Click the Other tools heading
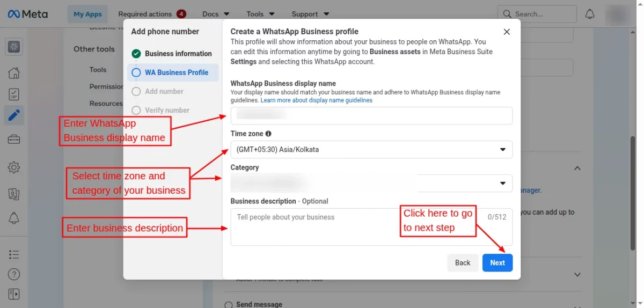This screenshot has width=644, height=308. point(94,49)
